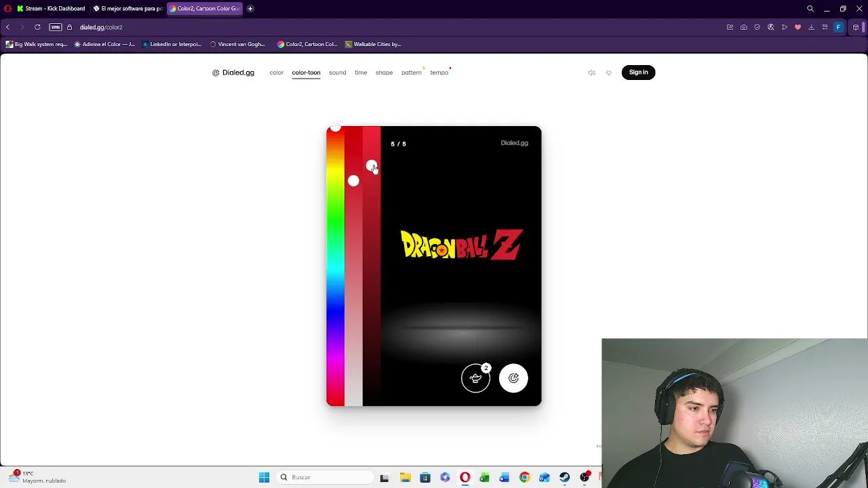Image resolution: width=868 pixels, height=488 pixels.
Task: Click the rainbow hue slider strip
Action: pyautogui.click(x=335, y=266)
